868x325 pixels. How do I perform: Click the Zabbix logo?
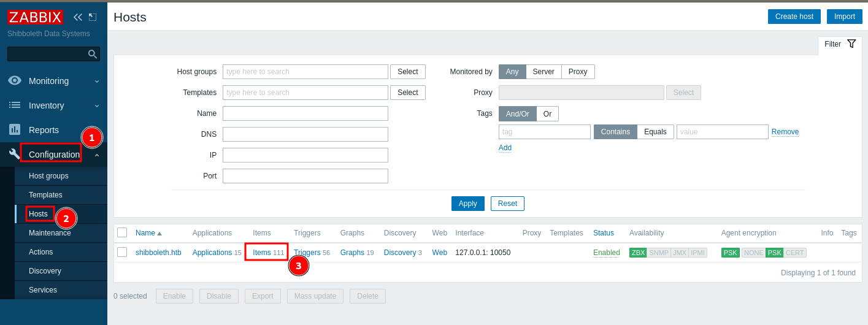[35, 17]
